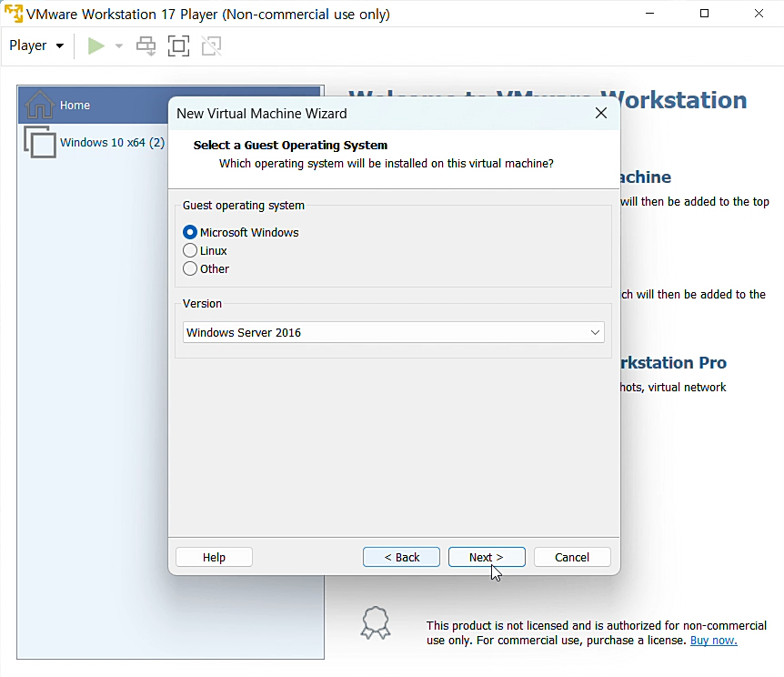Image resolution: width=784 pixels, height=677 pixels.
Task: Select Home in the library sidebar
Action: click(169, 105)
